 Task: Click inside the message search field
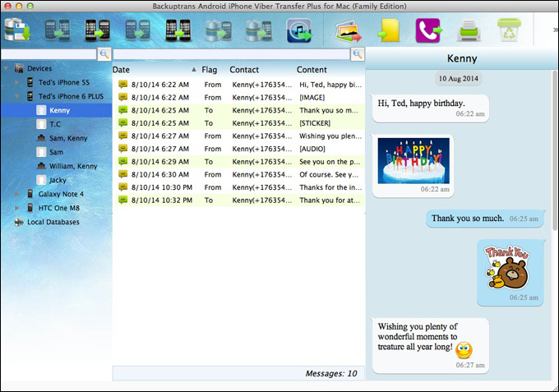point(231,54)
